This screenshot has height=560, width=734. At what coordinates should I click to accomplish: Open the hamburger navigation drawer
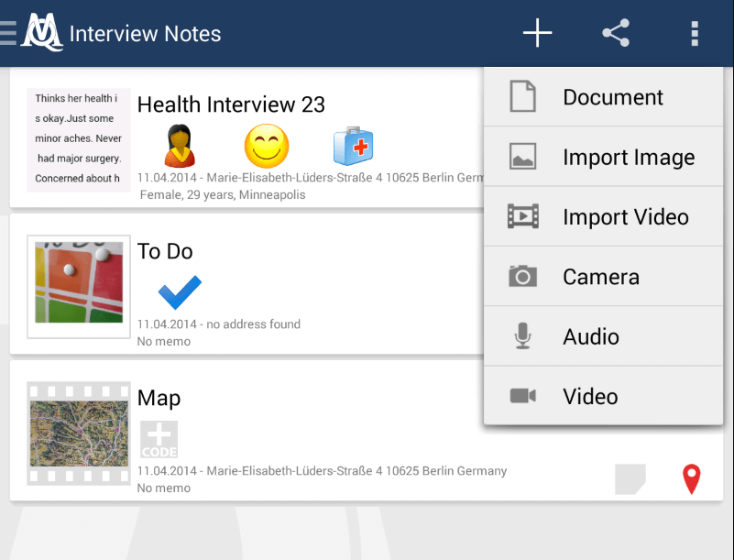click(8, 33)
